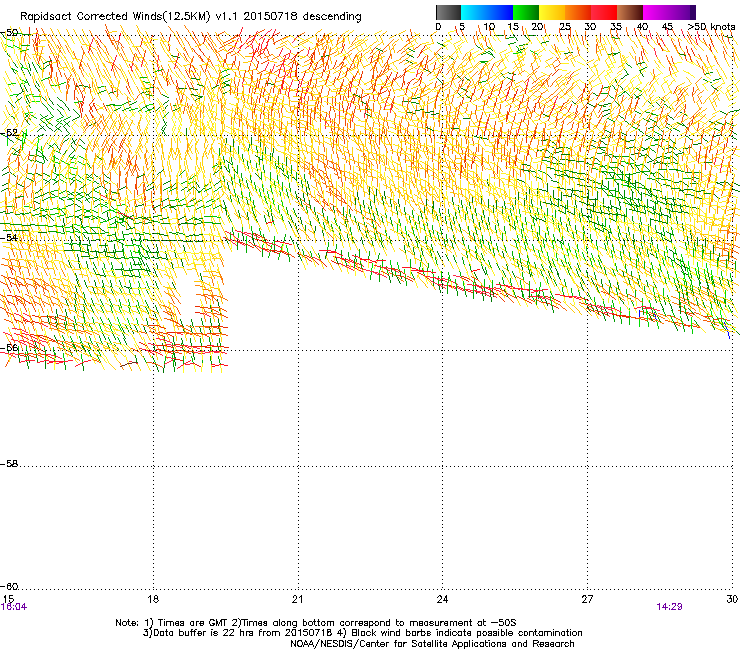
Task: Click the '27' longitude axis label
Action: pos(587,599)
